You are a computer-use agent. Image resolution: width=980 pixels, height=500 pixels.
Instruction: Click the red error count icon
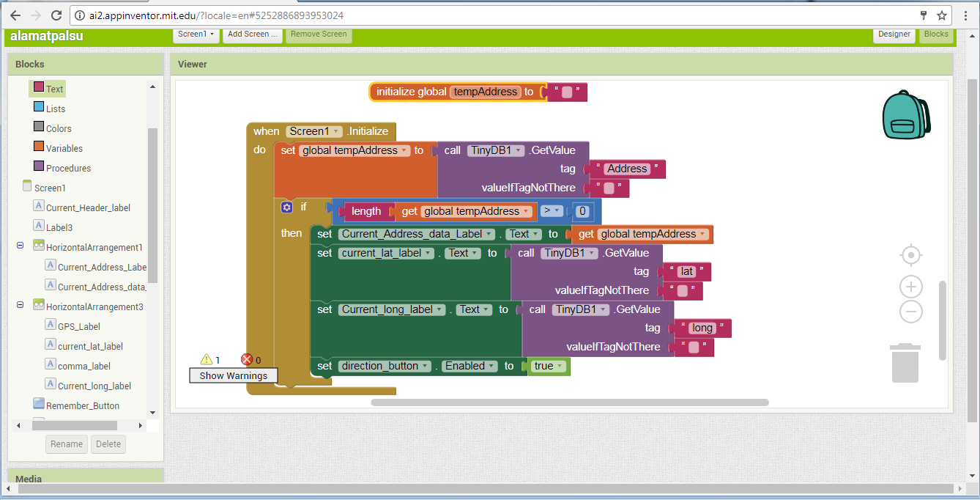click(247, 360)
